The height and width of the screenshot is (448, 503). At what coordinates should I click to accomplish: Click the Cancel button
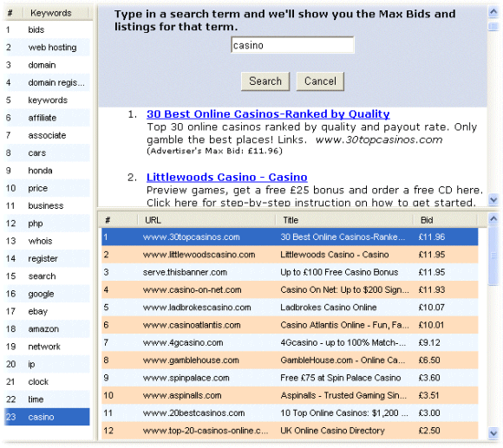[x=320, y=81]
